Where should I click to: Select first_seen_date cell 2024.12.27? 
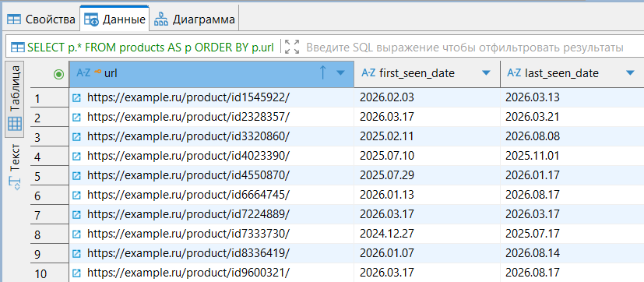point(428,234)
